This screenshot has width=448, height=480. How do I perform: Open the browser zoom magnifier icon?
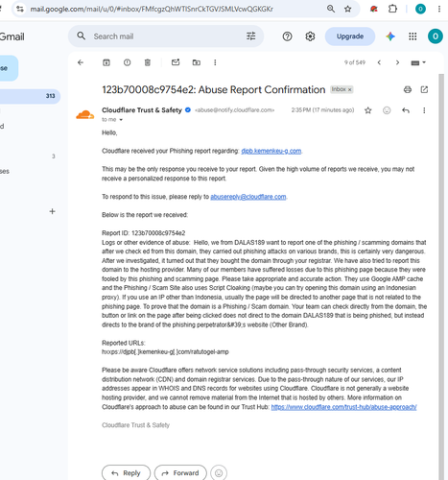click(x=331, y=9)
